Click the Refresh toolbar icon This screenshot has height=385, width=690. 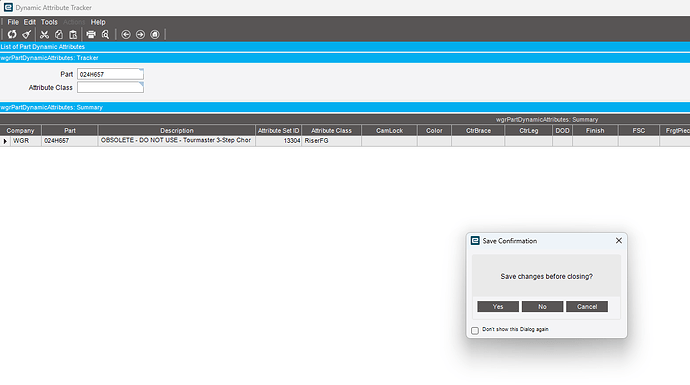click(x=12, y=34)
